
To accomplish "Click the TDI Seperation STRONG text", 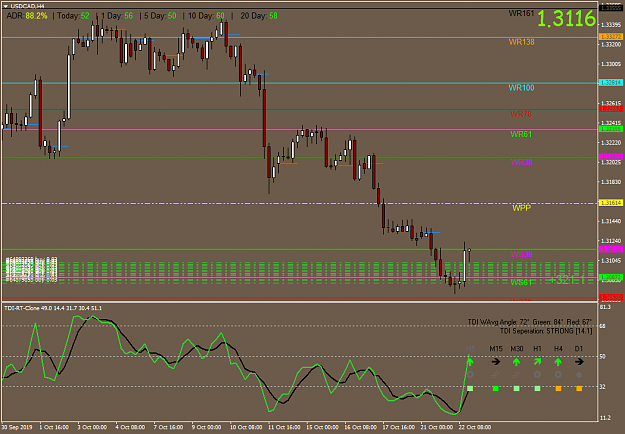I will [546, 331].
